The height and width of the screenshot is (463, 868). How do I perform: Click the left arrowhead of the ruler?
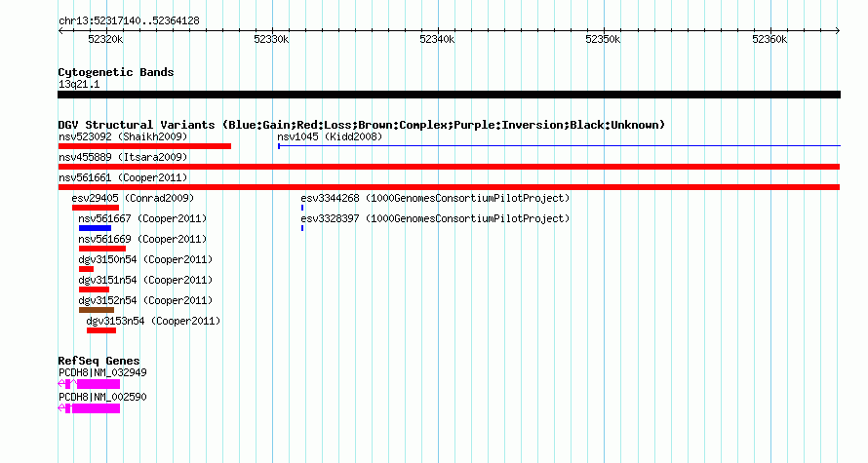60,31
